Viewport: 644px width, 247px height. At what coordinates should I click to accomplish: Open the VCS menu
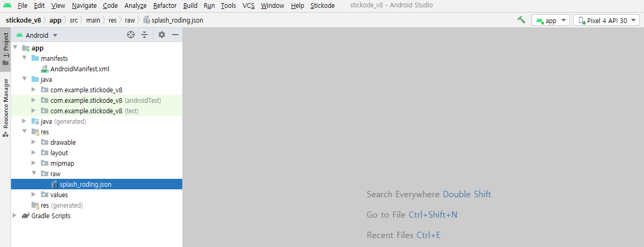coord(248,5)
